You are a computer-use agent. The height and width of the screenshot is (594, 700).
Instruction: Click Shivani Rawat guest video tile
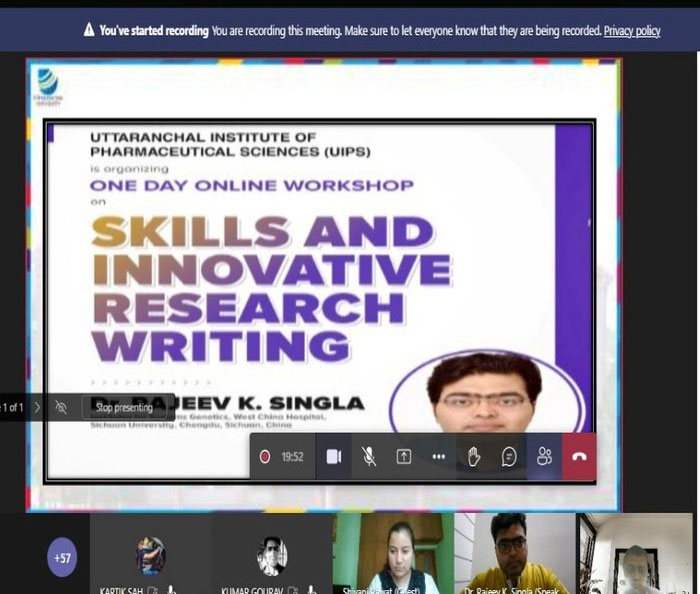pos(392,553)
